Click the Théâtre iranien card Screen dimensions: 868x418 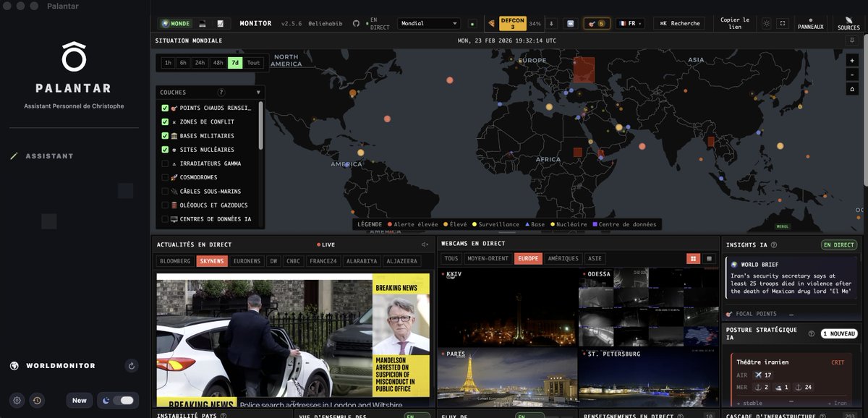coord(792,380)
